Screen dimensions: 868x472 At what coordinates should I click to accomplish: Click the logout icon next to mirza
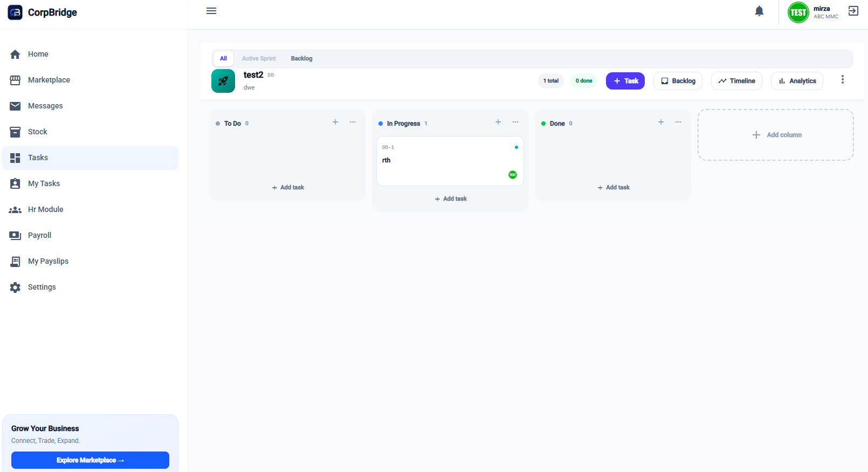[x=853, y=11]
